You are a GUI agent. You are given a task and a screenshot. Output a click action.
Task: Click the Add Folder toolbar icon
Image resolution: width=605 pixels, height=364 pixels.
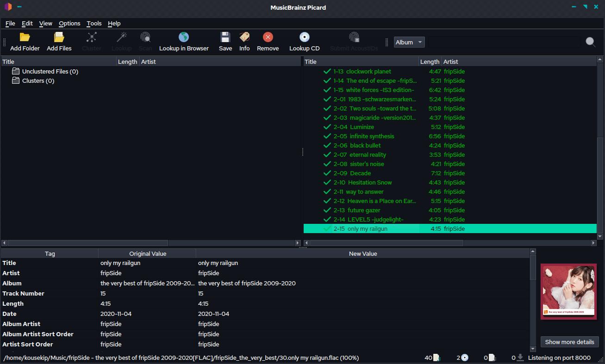(25, 37)
